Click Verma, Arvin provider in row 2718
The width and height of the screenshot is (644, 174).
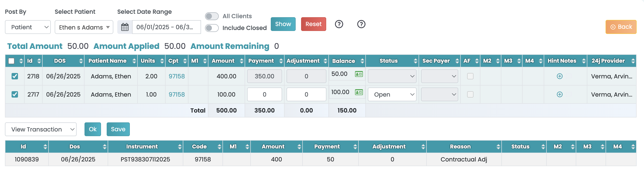pos(612,76)
